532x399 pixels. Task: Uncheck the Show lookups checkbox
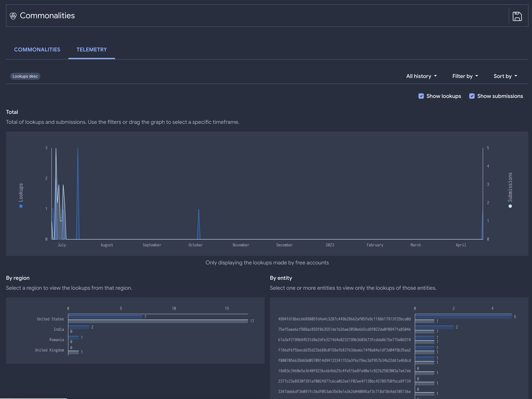point(421,96)
